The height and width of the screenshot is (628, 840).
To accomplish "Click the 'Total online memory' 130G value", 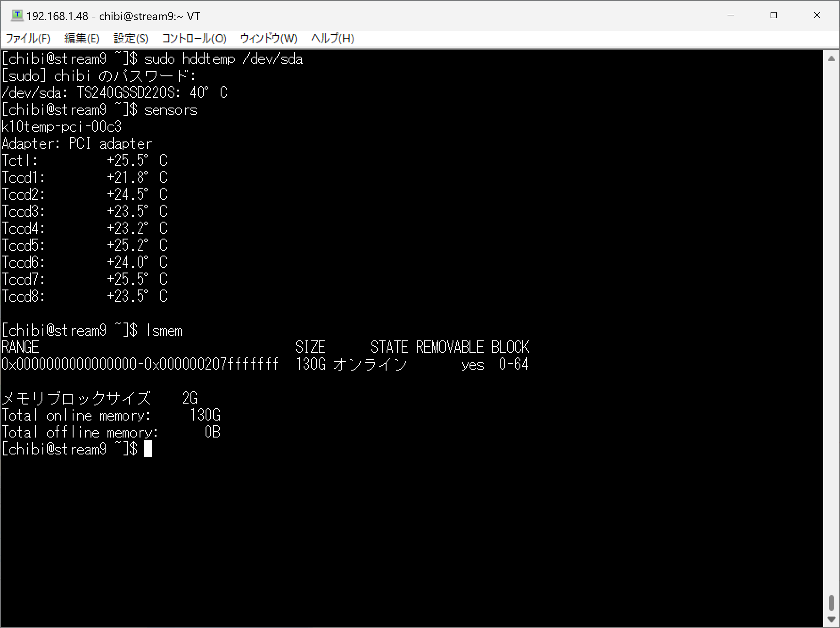I will (x=205, y=415).
